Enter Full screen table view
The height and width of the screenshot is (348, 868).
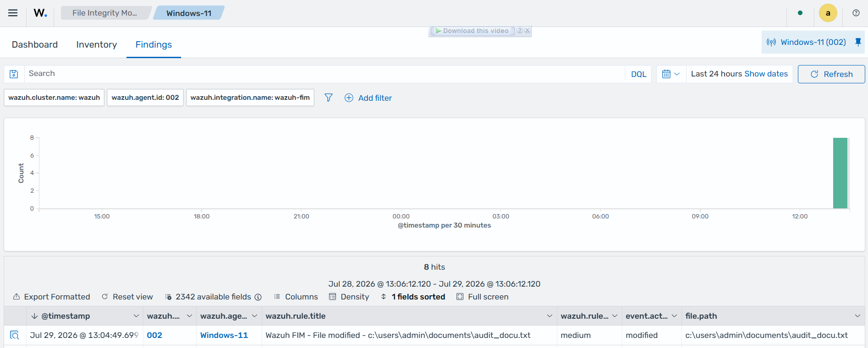pyautogui.click(x=483, y=297)
